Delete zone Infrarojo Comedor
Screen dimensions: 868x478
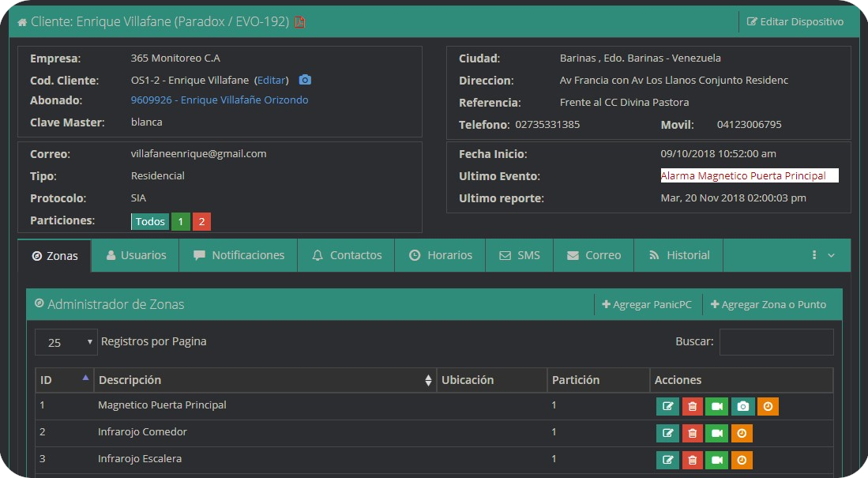pos(693,433)
